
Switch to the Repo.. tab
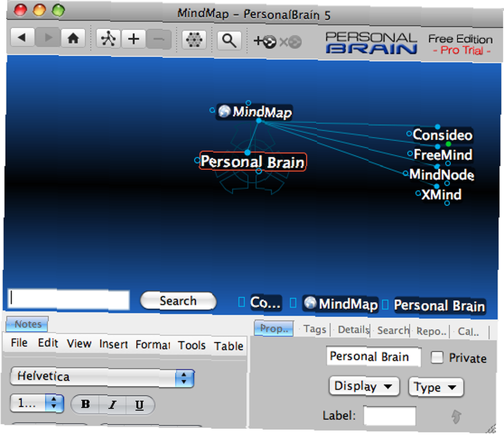tap(431, 331)
